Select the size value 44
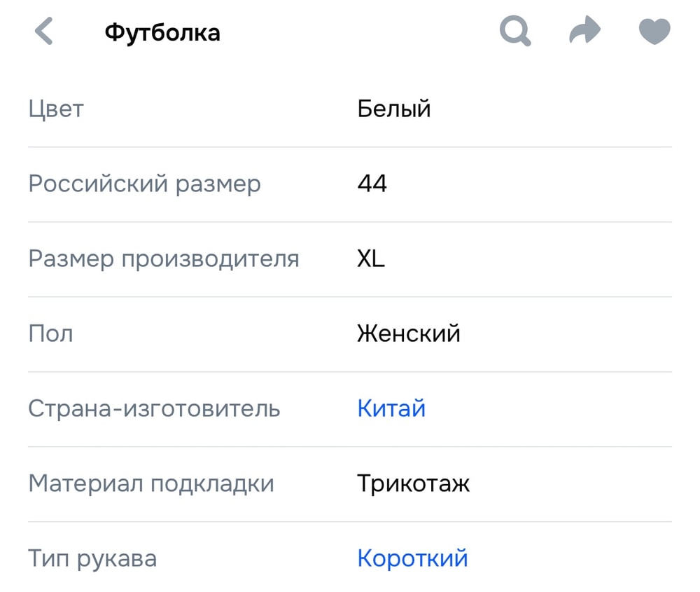Screen dimensions: 700x592 pos(372,184)
